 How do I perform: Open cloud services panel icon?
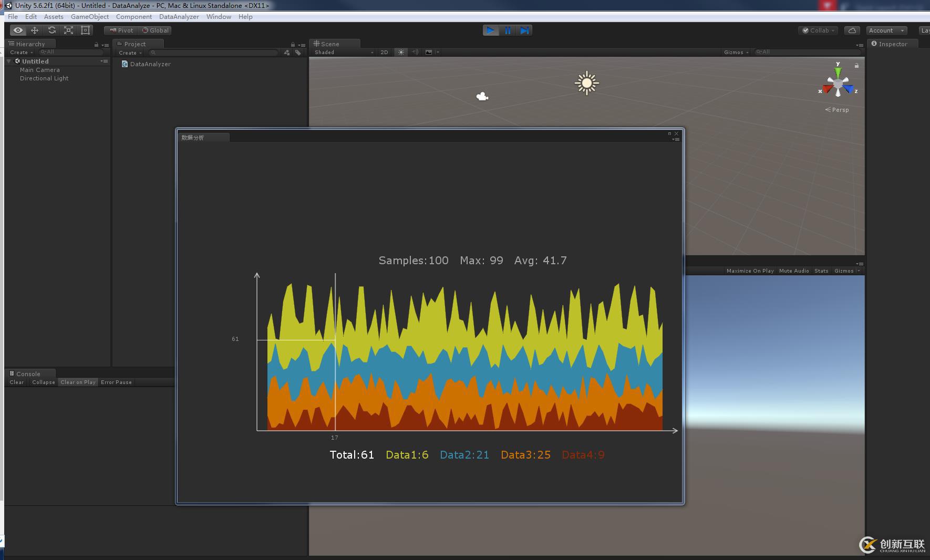[x=852, y=30]
